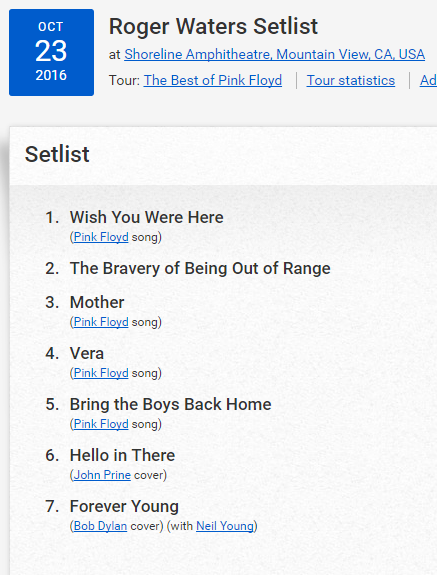The height and width of the screenshot is (575, 437).
Task: Select the song Hello in There
Action: click(122, 455)
